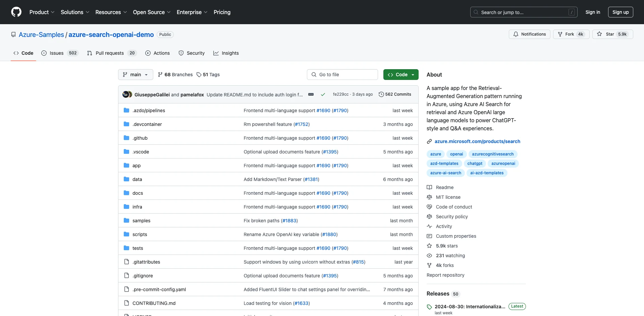Viewport: 644px width, 316px height.
Task: View 51 Tags
Action: tap(208, 75)
